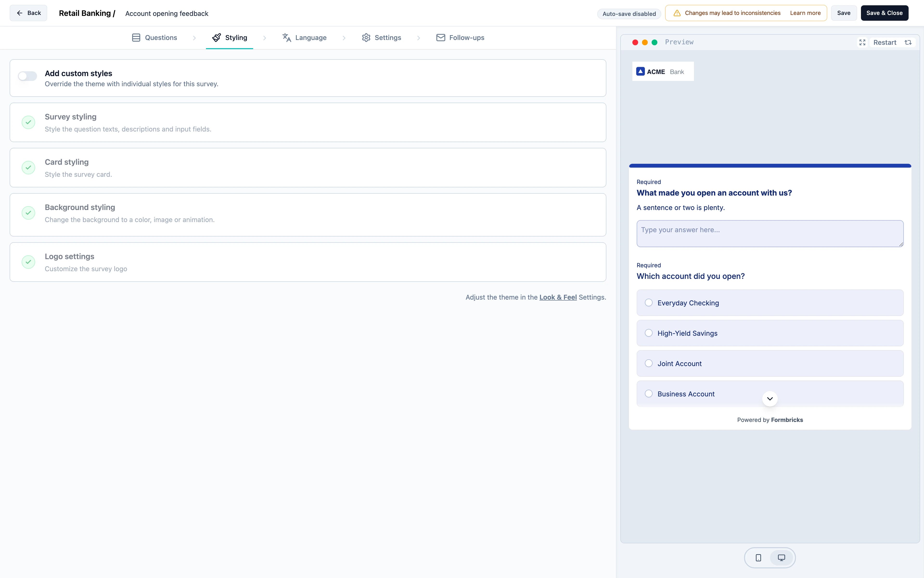Click the Questions list icon

click(136, 38)
